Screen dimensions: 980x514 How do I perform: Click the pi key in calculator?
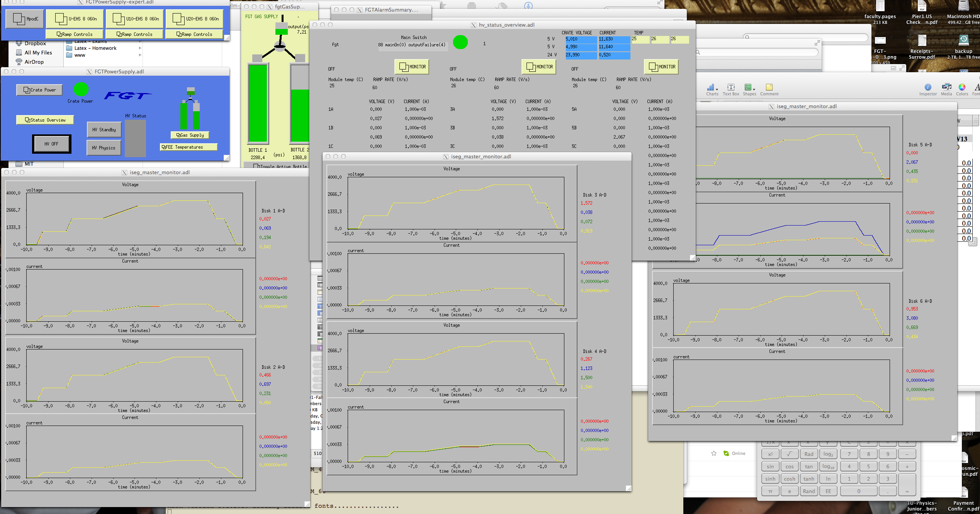pos(770,491)
